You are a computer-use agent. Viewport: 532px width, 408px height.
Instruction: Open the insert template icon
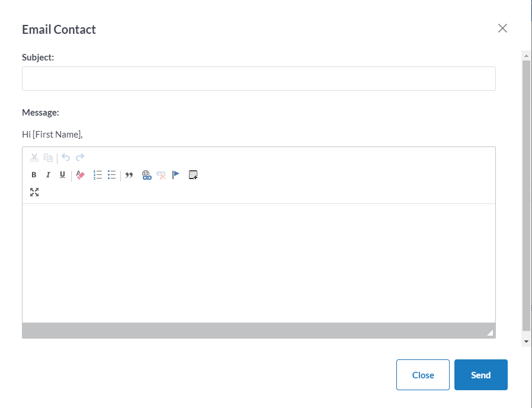tap(193, 174)
